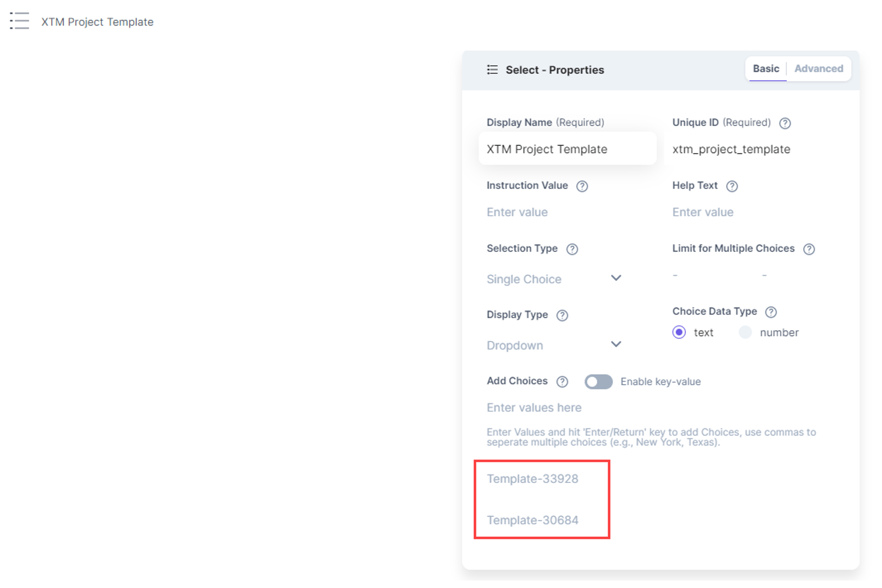Image resolution: width=882 pixels, height=588 pixels.
Task: Select the Template-30684 choice
Action: pyautogui.click(x=532, y=521)
